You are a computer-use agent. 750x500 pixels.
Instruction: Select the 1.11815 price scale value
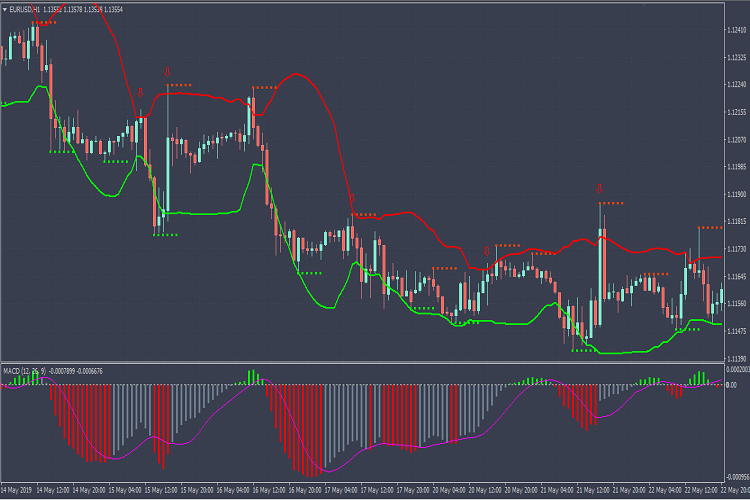pos(737,222)
